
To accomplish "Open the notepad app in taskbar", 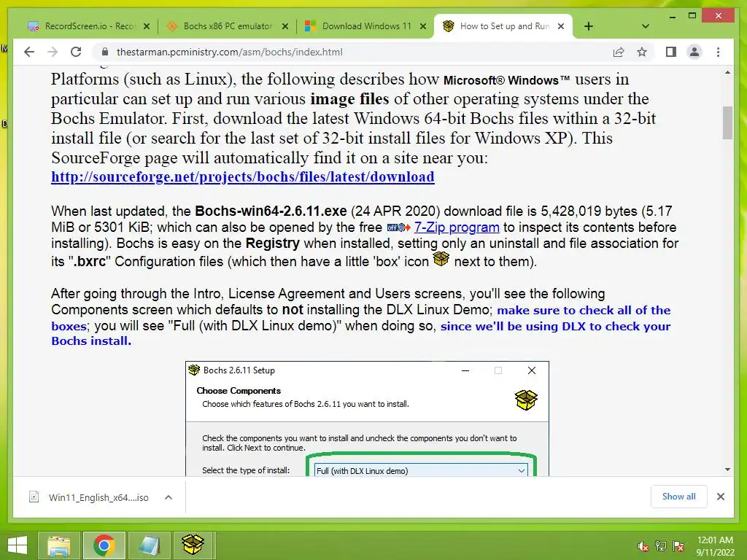I will click(149, 545).
